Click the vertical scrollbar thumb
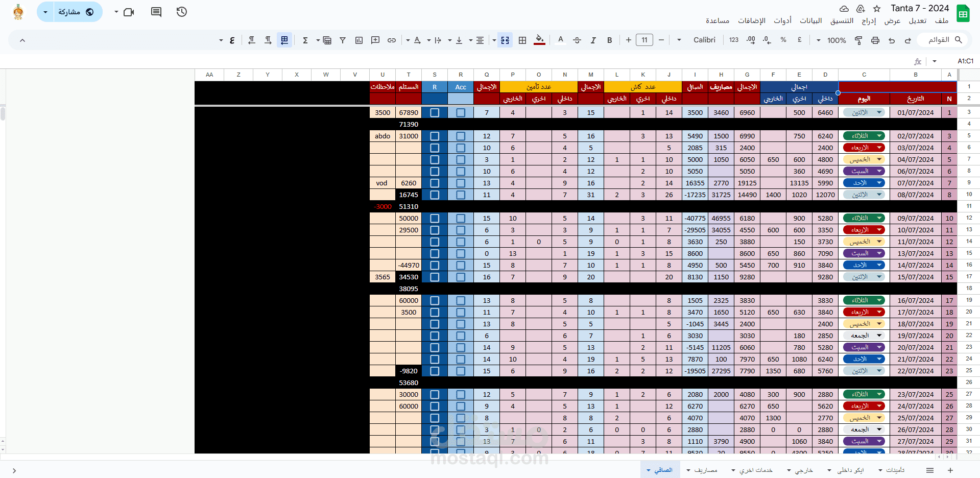 (3, 113)
